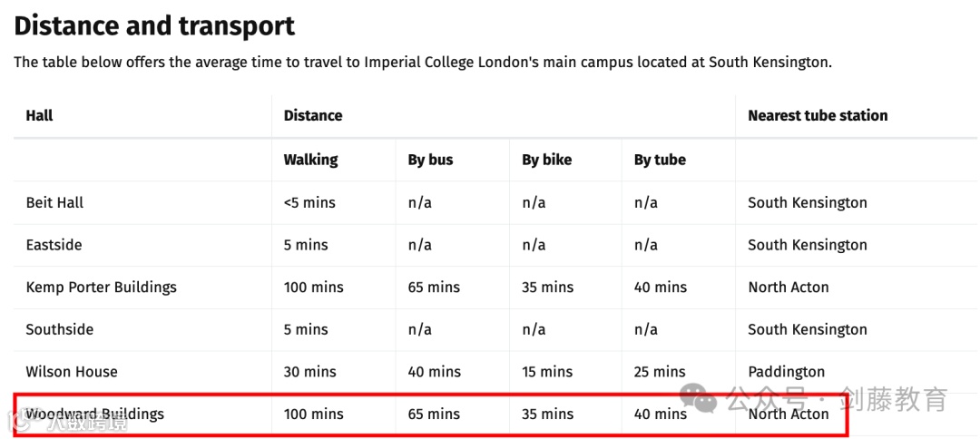This screenshot has width=980, height=439.
Task: Click the Southside hall name
Action: pos(59,329)
